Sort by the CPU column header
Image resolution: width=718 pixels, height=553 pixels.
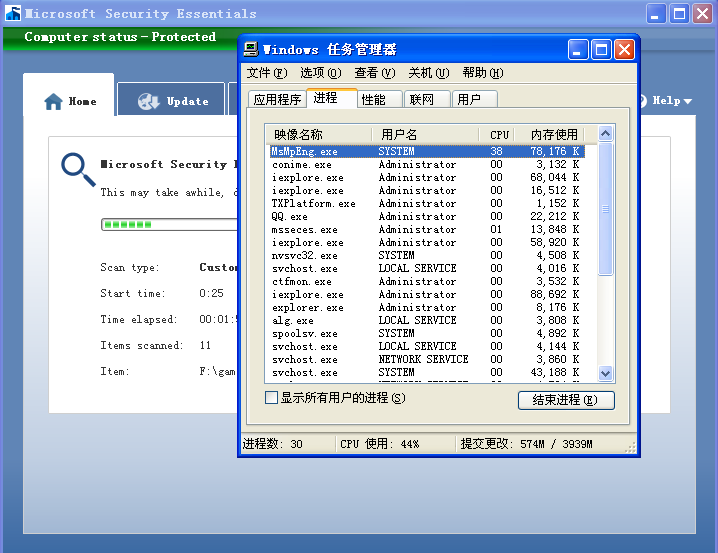tap(497, 135)
